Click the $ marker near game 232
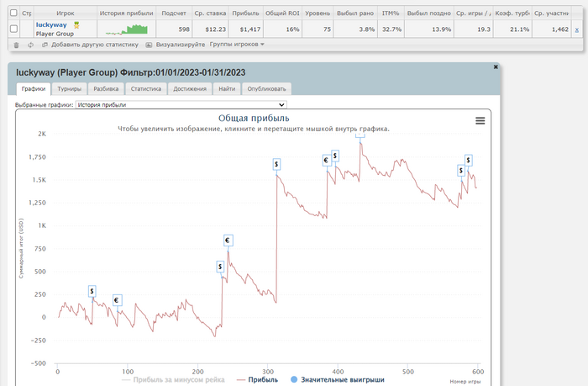The image size is (588, 386). click(220, 267)
